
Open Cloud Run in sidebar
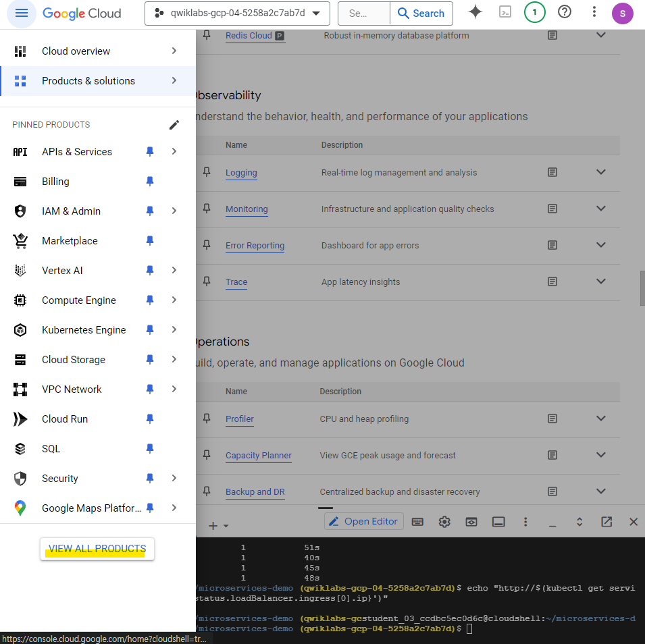pos(65,419)
